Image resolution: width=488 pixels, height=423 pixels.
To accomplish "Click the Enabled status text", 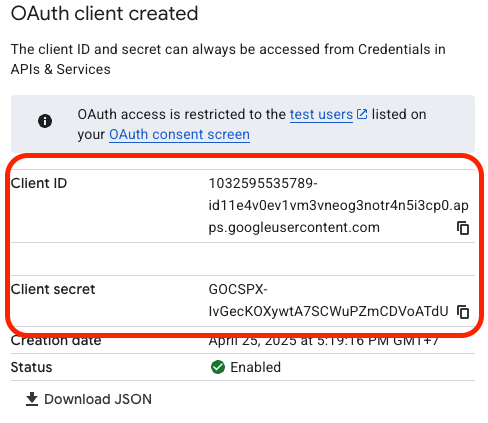I will 256,367.
